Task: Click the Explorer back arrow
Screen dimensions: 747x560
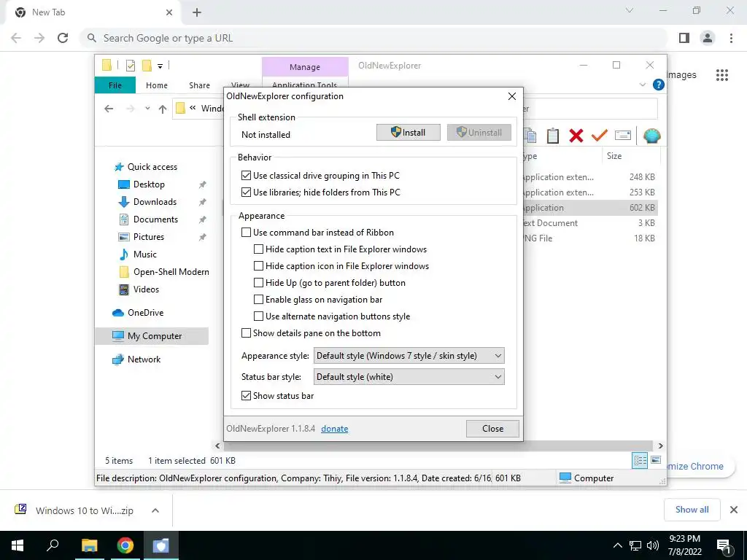Action: [x=109, y=109]
